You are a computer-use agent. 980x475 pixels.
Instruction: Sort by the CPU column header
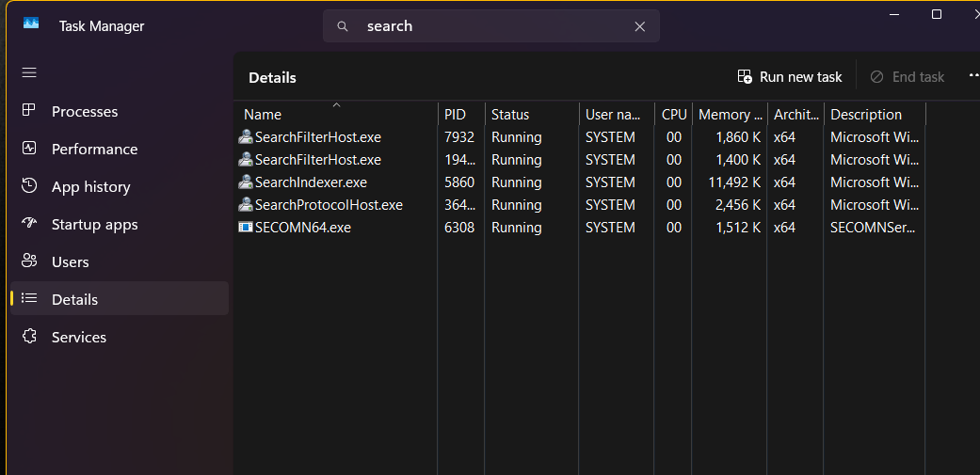[x=674, y=114]
